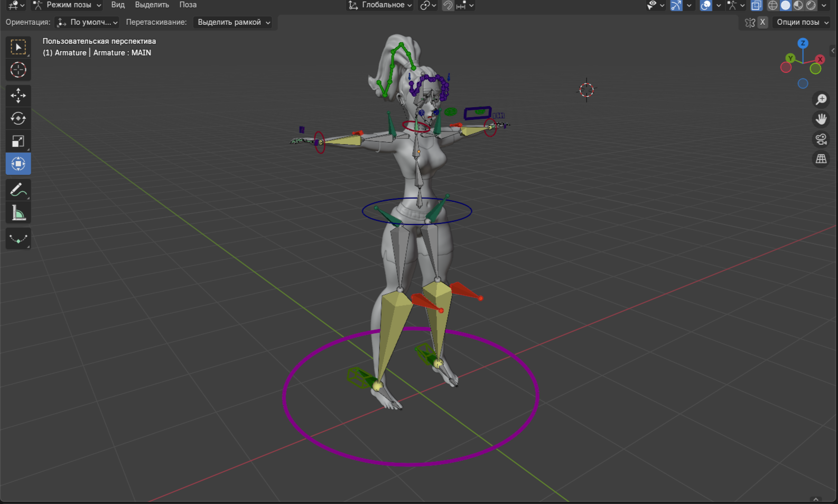Activate the Rotate tool
Image resolution: width=838 pixels, height=504 pixels.
point(18,118)
